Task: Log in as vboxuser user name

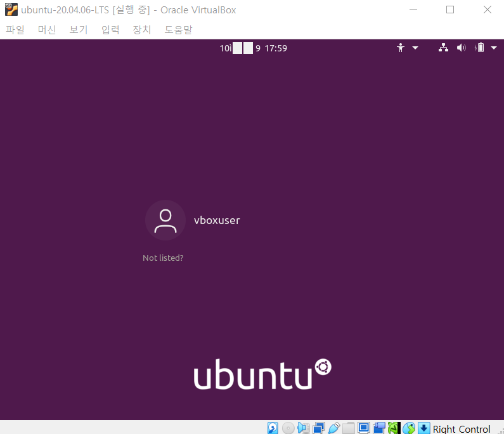Action: pos(217,220)
